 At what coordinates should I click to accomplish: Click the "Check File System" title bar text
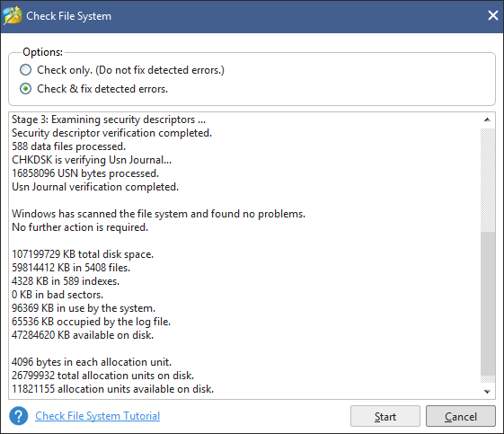[69, 16]
